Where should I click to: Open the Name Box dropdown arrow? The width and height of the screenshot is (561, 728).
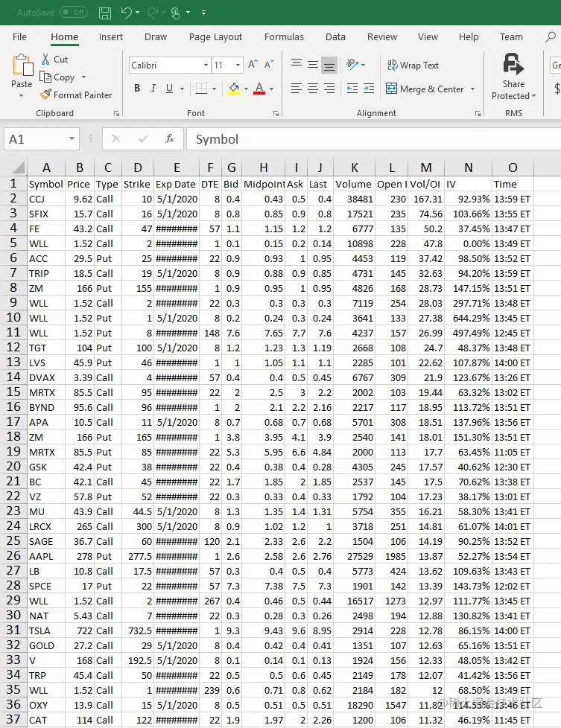click(72, 138)
